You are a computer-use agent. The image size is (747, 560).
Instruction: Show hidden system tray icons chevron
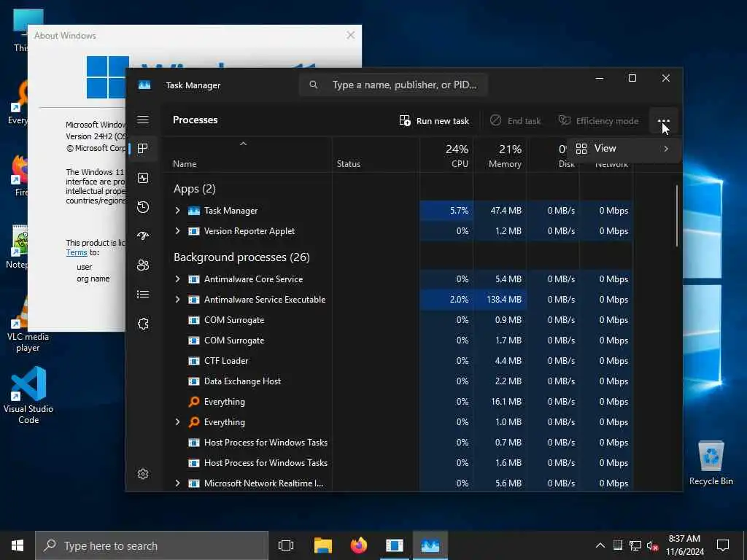click(600, 545)
